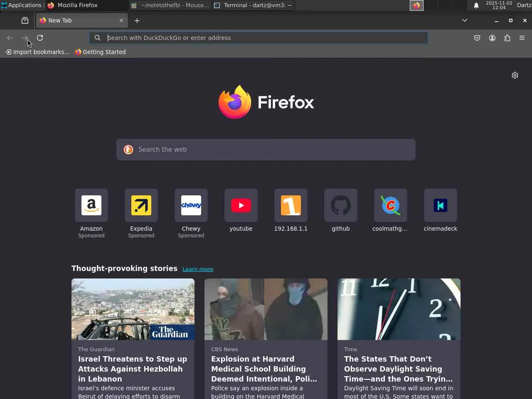Open the Daylight Saving Time story headline
Image resolution: width=532 pixels, height=399 pixels.
398,369
